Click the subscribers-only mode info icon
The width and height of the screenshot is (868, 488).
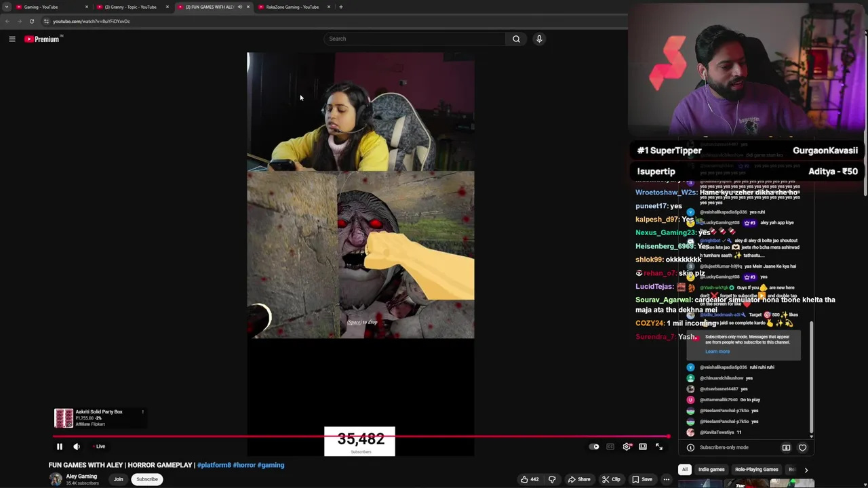(x=690, y=447)
